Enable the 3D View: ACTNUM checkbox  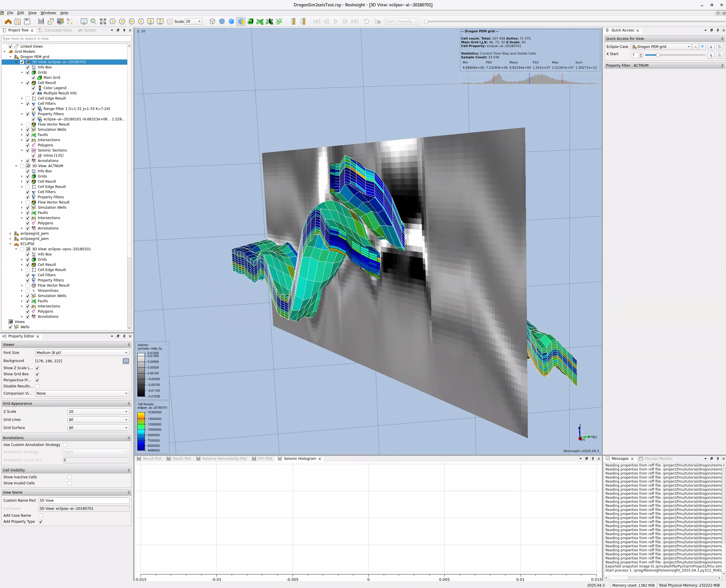tap(22, 166)
